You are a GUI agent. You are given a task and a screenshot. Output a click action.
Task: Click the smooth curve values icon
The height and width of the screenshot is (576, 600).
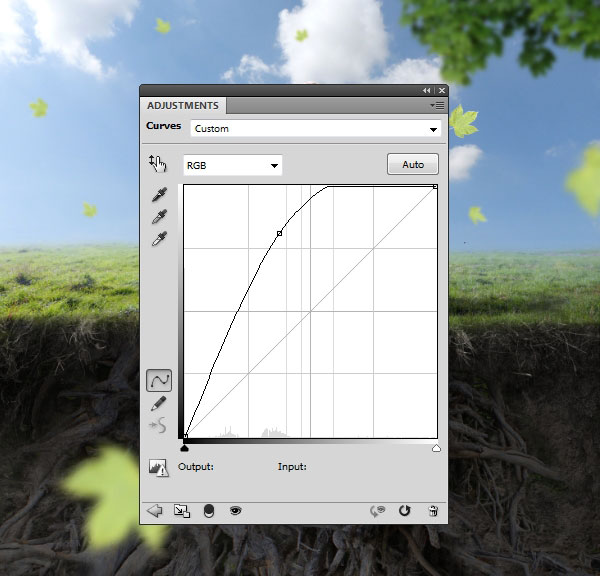[158, 425]
